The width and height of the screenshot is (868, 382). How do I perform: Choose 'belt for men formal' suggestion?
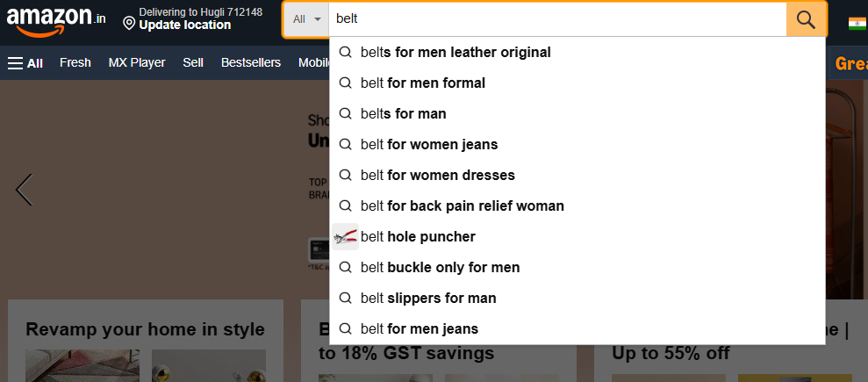coord(423,83)
